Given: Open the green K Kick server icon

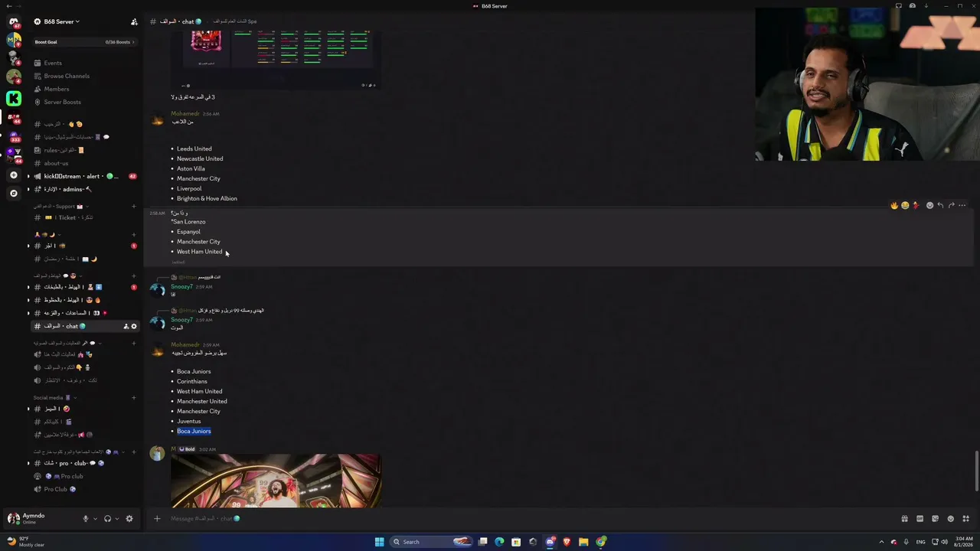Looking at the screenshot, I should point(13,97).
